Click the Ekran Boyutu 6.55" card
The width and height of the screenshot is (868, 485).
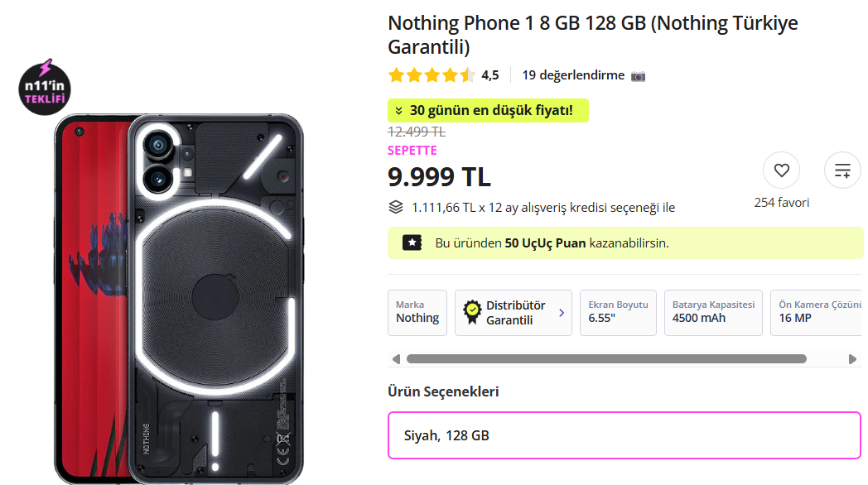click(x=618, y=312)
